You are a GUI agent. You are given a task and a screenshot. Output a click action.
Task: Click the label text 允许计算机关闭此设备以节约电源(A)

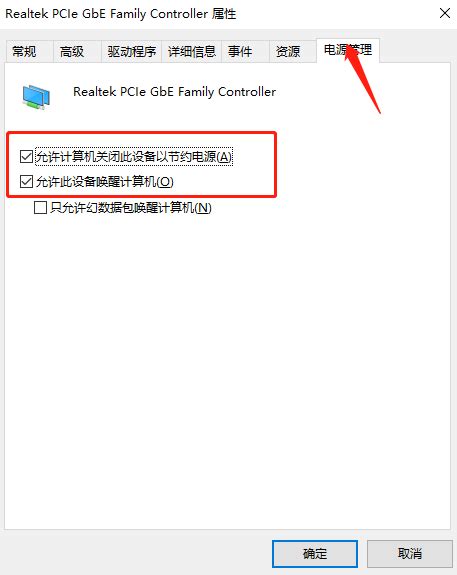[134, 157]
